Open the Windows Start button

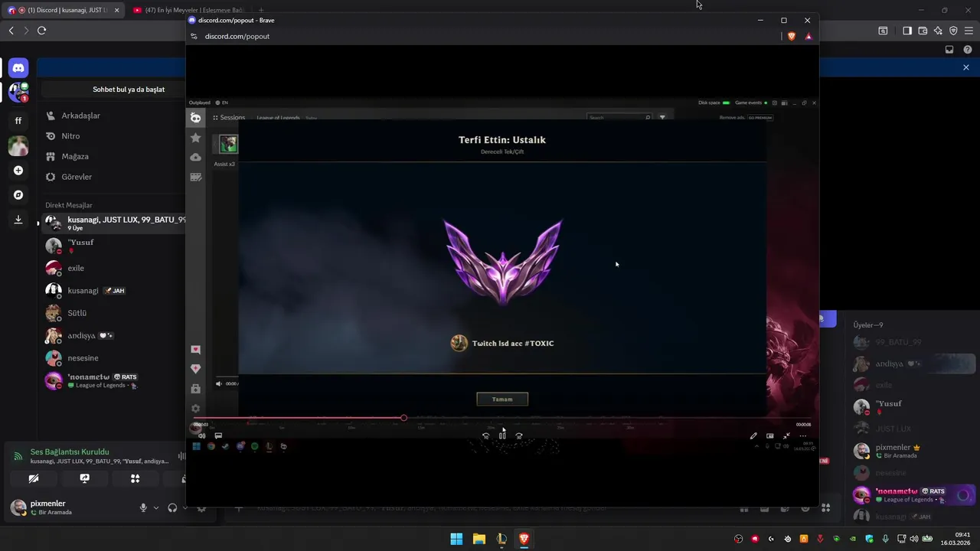click(456, 539)
